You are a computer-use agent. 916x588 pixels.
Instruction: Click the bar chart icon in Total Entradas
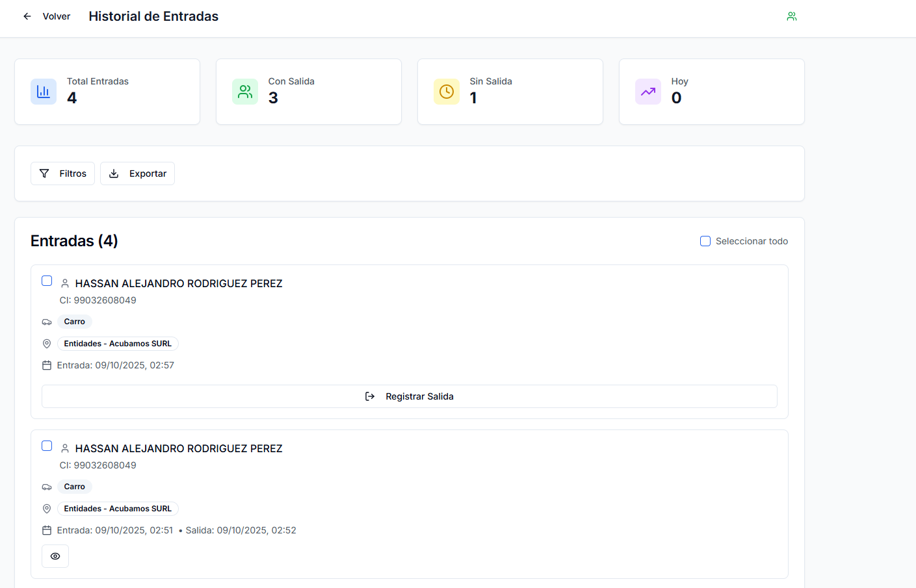(44, 92)
